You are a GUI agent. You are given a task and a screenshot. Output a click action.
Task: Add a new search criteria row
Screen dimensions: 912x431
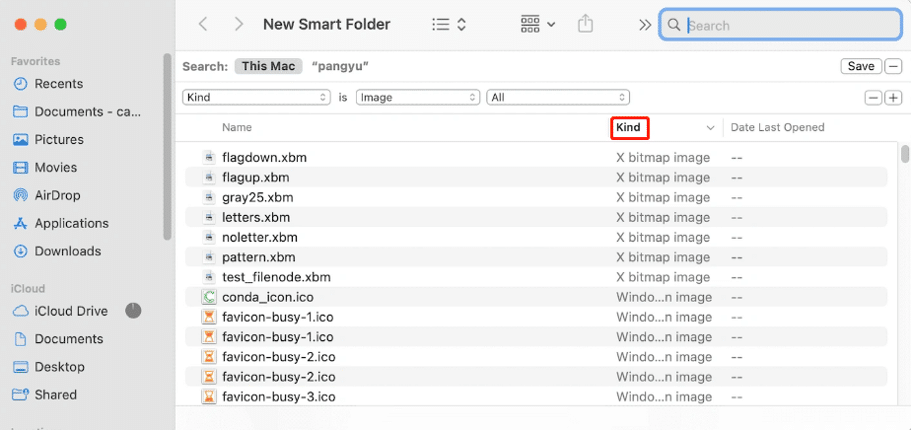coord(893,98)
